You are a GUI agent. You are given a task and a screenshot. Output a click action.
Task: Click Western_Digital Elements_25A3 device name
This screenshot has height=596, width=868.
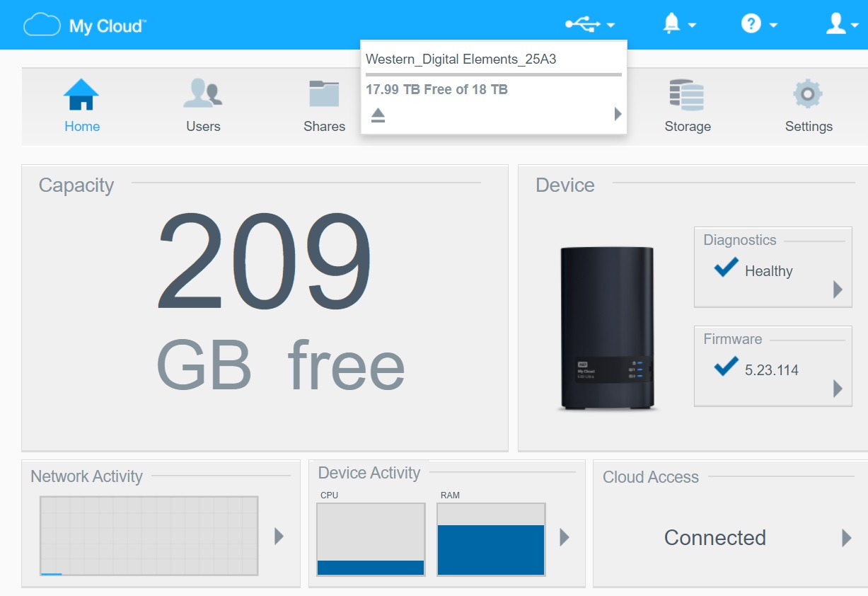(x=461, y=59)
